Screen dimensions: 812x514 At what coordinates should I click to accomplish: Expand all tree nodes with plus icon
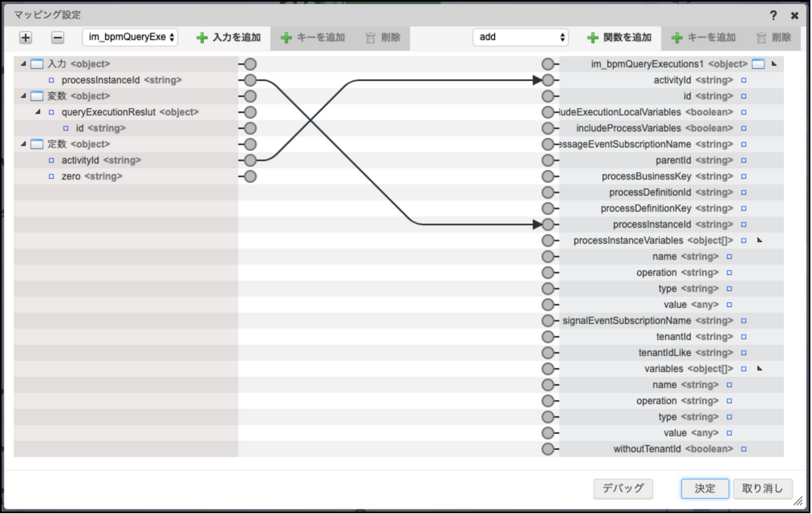point(26,37)
